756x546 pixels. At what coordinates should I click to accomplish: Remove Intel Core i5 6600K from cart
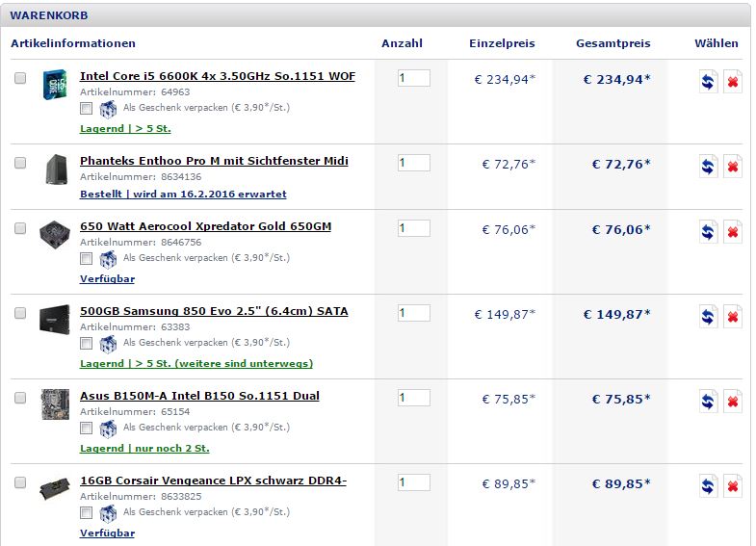(x=732, y=82)
